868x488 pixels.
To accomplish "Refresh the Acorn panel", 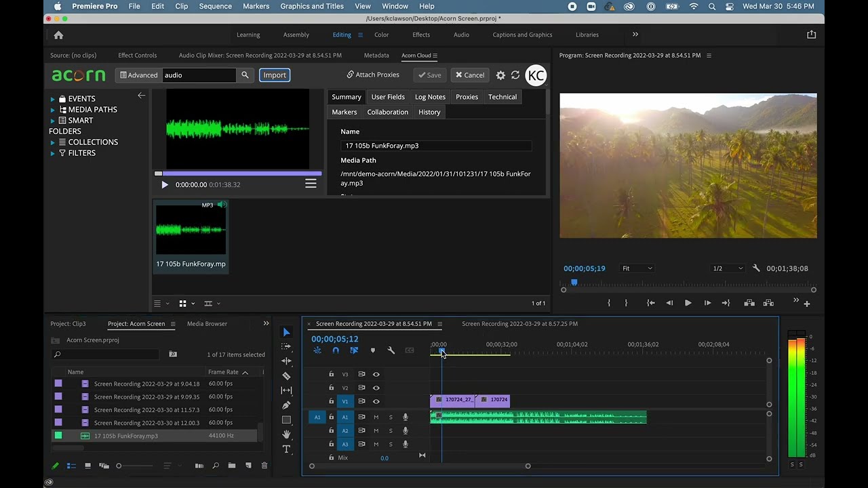I will click(x=515, y=75).
